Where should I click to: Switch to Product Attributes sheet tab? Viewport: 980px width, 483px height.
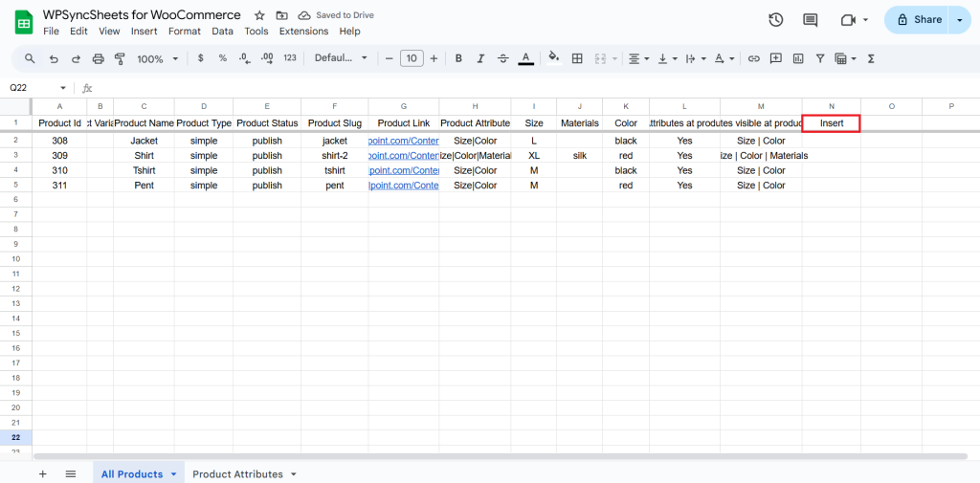(x=237, y=474)
